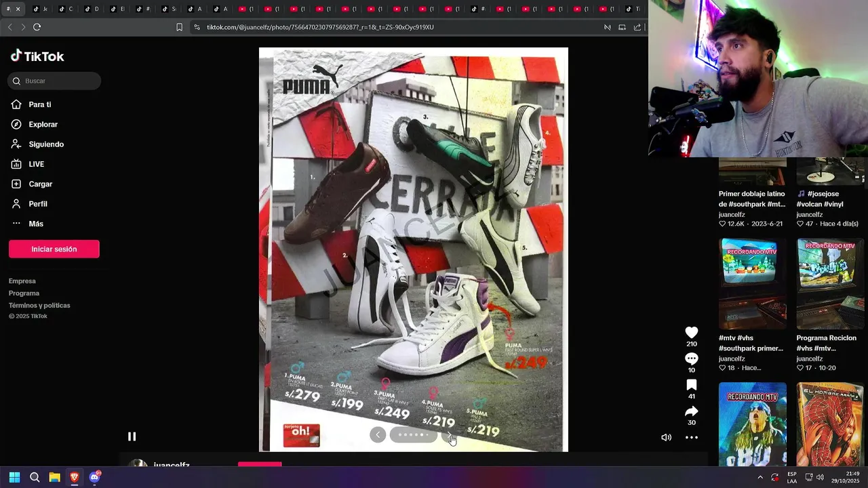Open Brave browser from taskbar
Viewport: 868px width, 488px height.
75,477
